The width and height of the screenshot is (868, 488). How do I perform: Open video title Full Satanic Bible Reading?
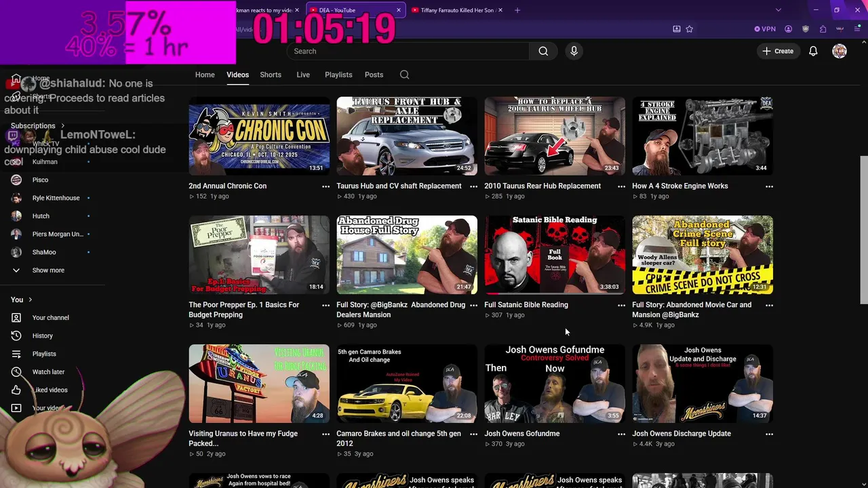tap(526, 305)
